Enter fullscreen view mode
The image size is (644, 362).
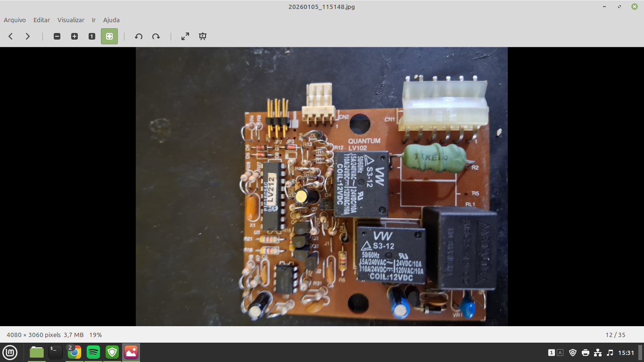click(185, 36)
